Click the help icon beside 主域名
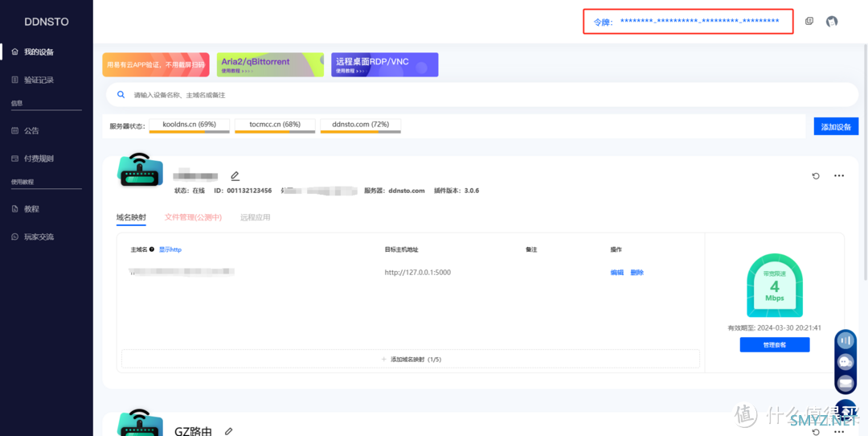Screen dimensions: 868x436 tap(152, 249)
